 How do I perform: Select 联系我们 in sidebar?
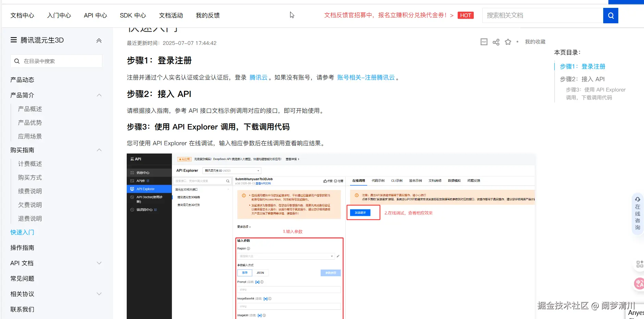[22, 309]
